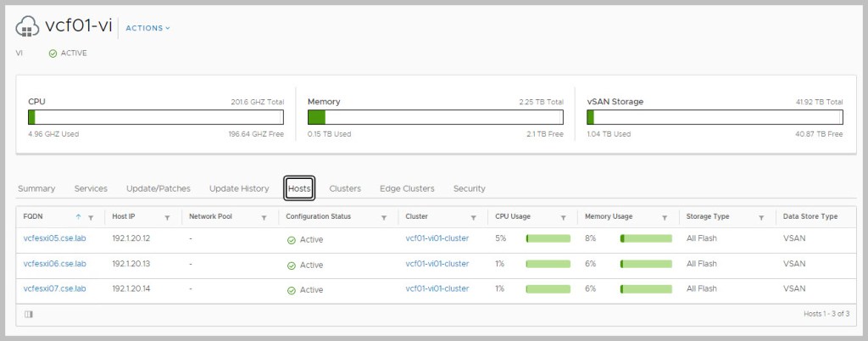Open host vcfesxi07.cse.lab link
This screenshot has width=868, height=341.
[55, 289]
